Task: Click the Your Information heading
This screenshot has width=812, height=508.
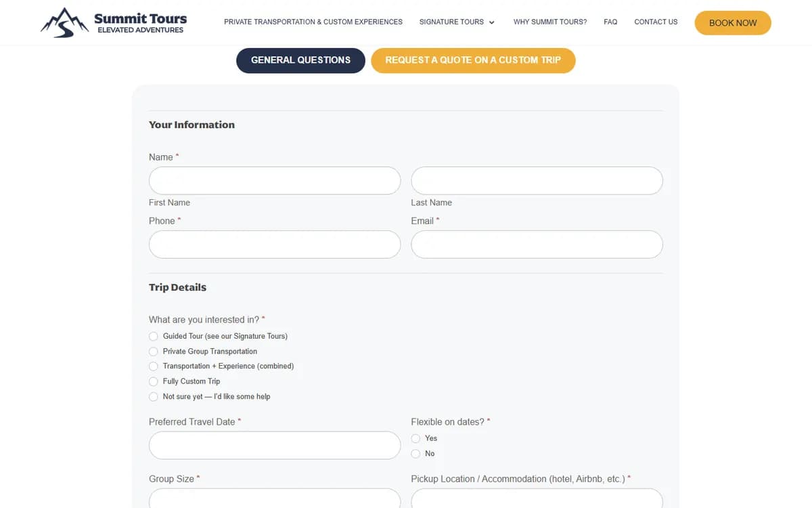Action: (x=191, y=125)
